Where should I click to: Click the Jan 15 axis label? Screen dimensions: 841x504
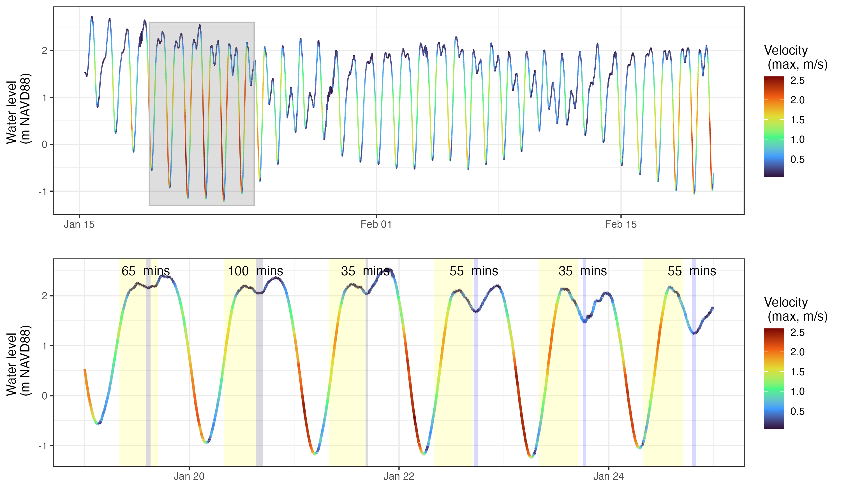[79, 225]
